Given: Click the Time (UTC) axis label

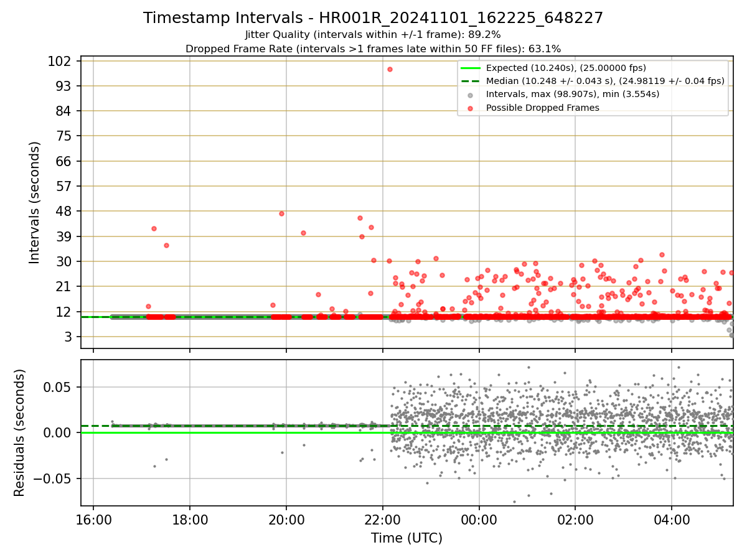Looking at the screenshot, I should [x=406, y=538].
